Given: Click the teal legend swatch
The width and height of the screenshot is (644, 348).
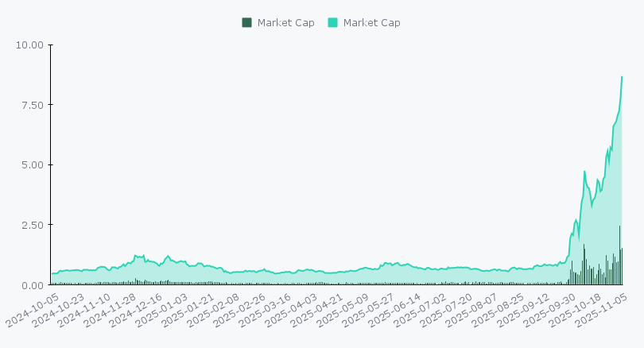Looking at the screenshot, I should pyautogui.click(x=332, y=22).
